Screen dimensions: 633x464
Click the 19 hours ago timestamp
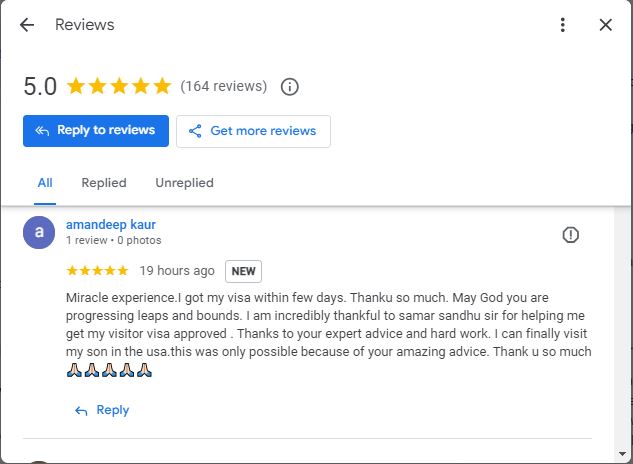coord(177,271)
